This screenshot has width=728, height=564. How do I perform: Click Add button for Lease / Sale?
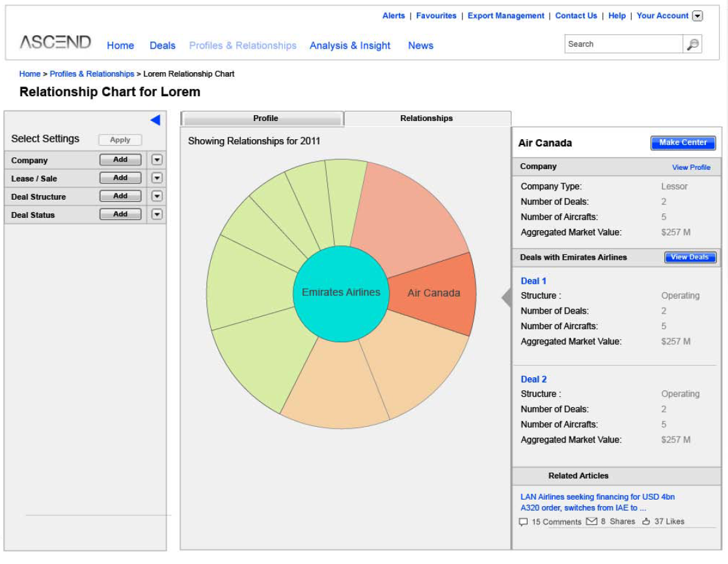pos(120,178)
